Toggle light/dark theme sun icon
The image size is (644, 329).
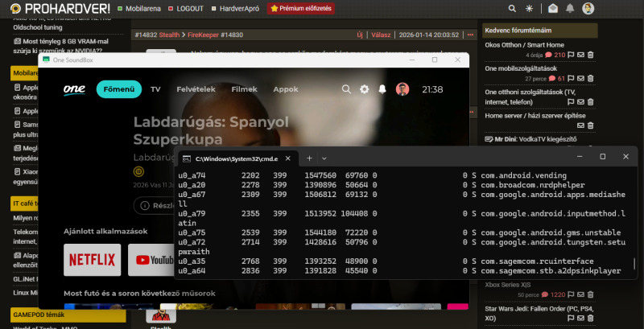pyautogui.click(x=529, y=8)
